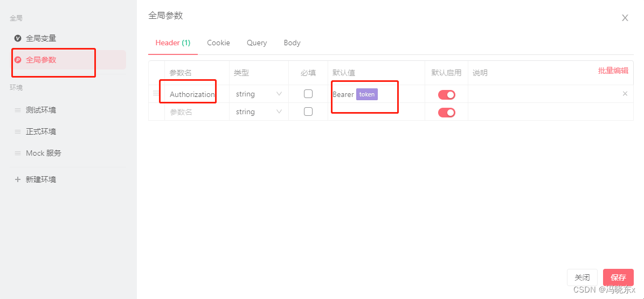Click the 说明 field in the empty row
Image resolution: width=644 pixels, height=299 pixels.
[x=550, y=112]
